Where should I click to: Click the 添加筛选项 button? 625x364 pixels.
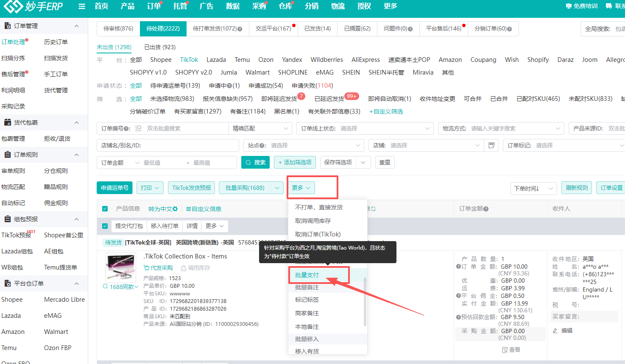(295, 162)
